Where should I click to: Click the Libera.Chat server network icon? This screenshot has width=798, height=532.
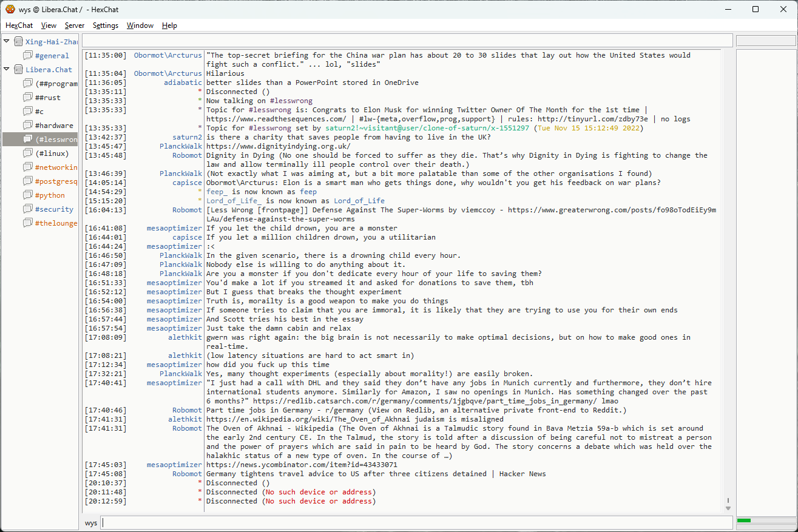(x=18, y=70)
